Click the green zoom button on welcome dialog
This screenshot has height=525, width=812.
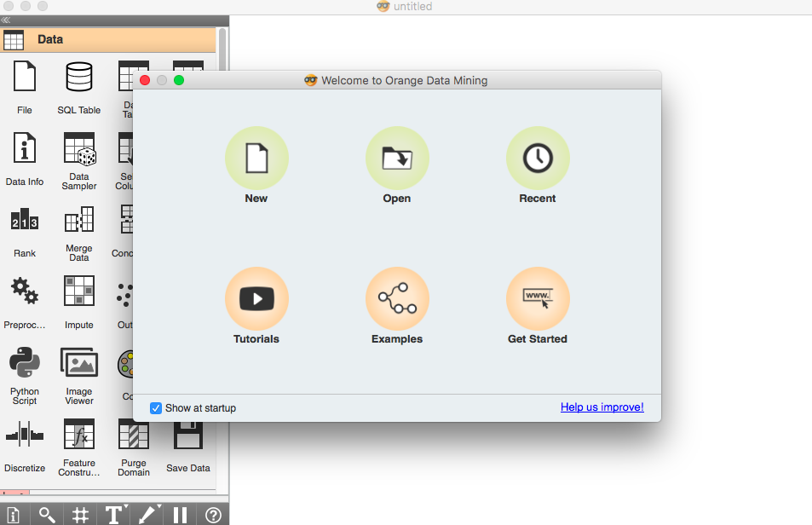179,80
